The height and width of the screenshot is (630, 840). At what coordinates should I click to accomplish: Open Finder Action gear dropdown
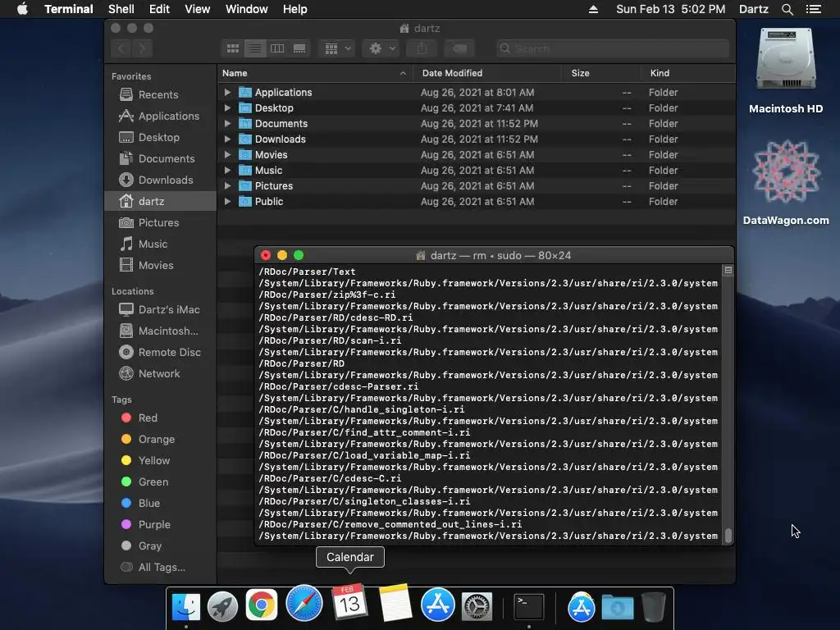click(381, 48)
